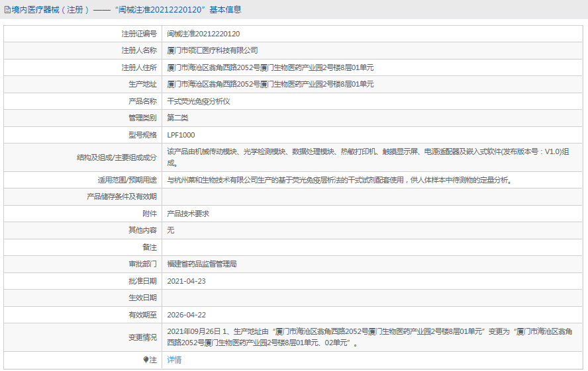Click the 注册人住所 address value
The image size is (588, 371).
pyautogui.click(x=270, y=67)
